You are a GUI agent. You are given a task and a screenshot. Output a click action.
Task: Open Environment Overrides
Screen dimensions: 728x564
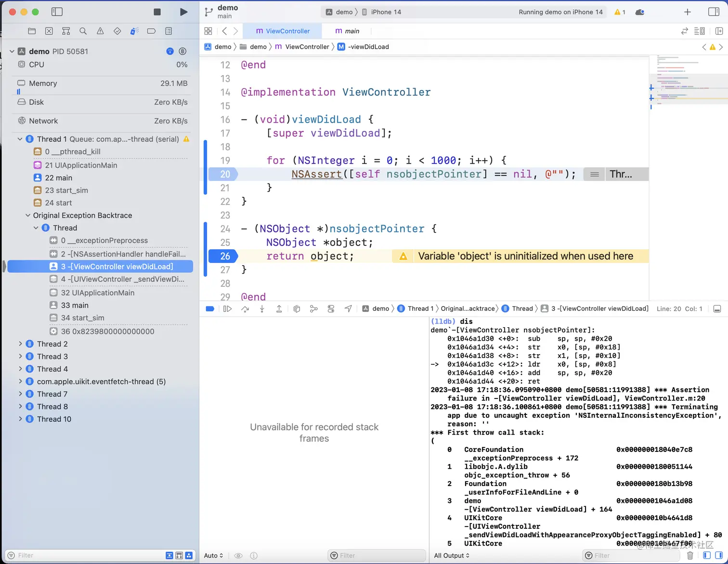[x=331, y=309]
